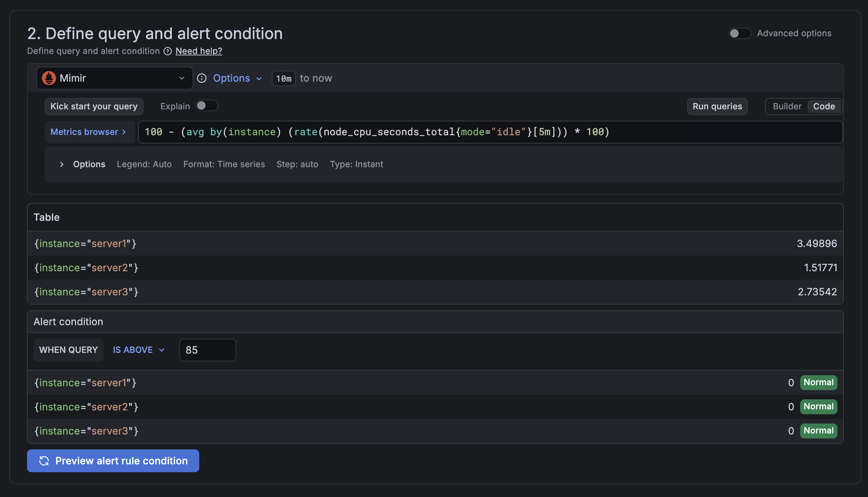The image size is (868, 497).
Task: Toggle the Explain switch off
Action: (x=207, y=106)
